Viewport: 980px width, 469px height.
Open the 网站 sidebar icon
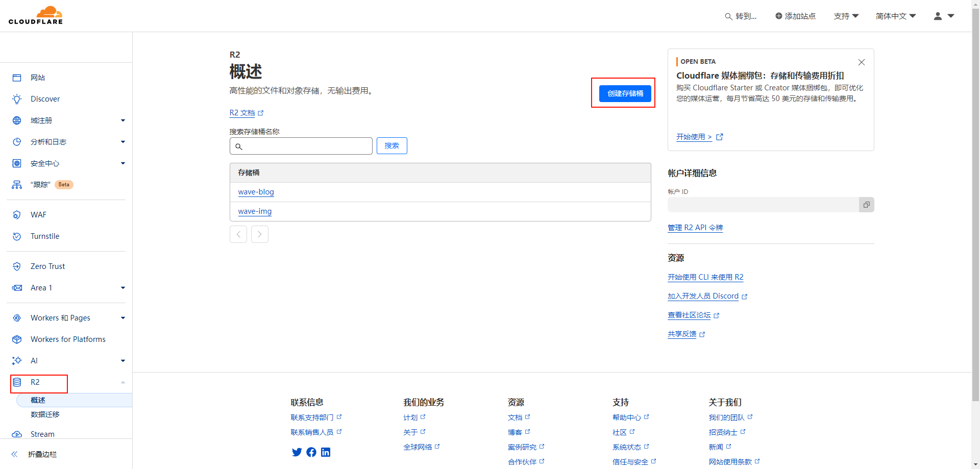[17, 78]
